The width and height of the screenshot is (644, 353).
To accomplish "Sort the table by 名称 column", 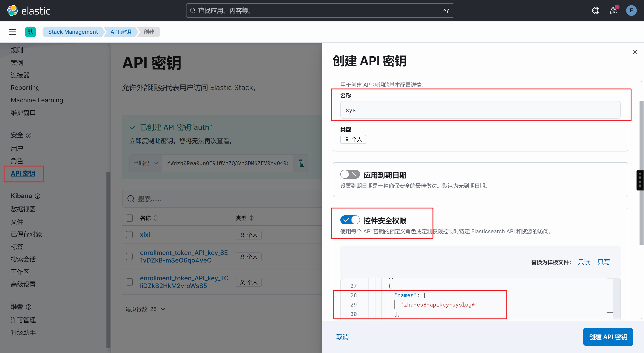I will point(149,218).
